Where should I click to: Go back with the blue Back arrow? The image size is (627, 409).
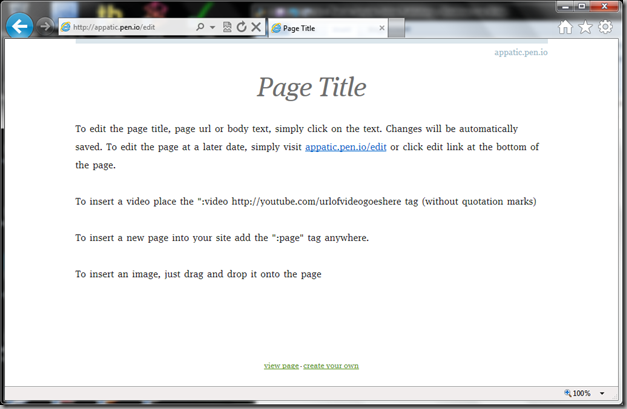[19, 26]
